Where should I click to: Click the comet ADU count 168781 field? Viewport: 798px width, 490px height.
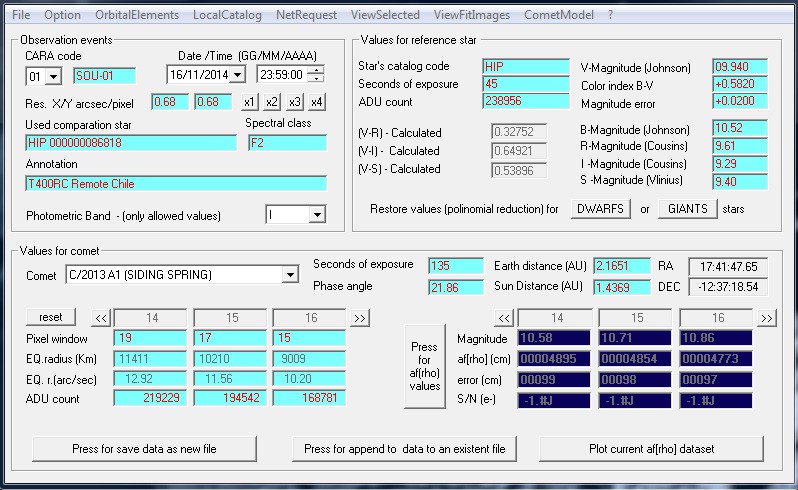(309, 397)
